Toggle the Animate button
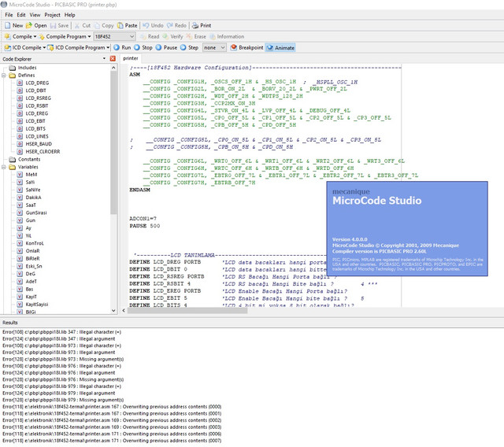This screenshot has width=504, height=447. [280, 47]
